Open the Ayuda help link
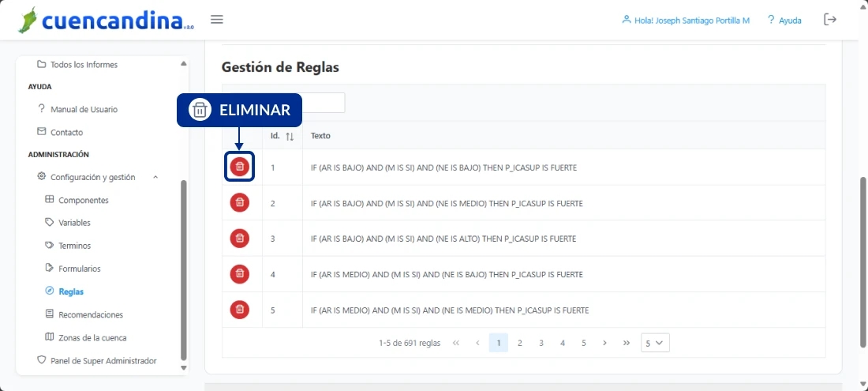868x391 pixels. click(x=784, y=21)
